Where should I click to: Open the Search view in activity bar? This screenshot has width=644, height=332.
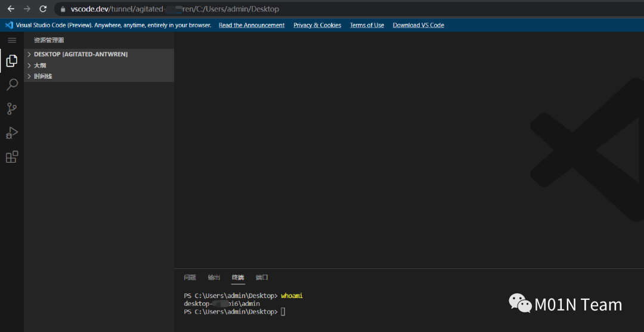pyautogui.click(x=12, y=85)
